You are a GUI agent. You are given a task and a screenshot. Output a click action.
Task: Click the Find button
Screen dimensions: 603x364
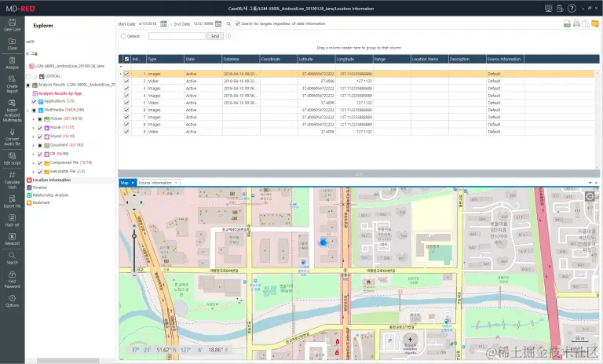215,36
